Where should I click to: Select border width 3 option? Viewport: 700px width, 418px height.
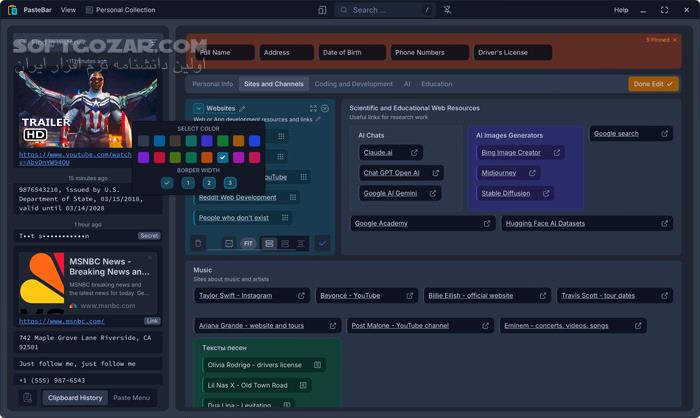click(230, 183)
